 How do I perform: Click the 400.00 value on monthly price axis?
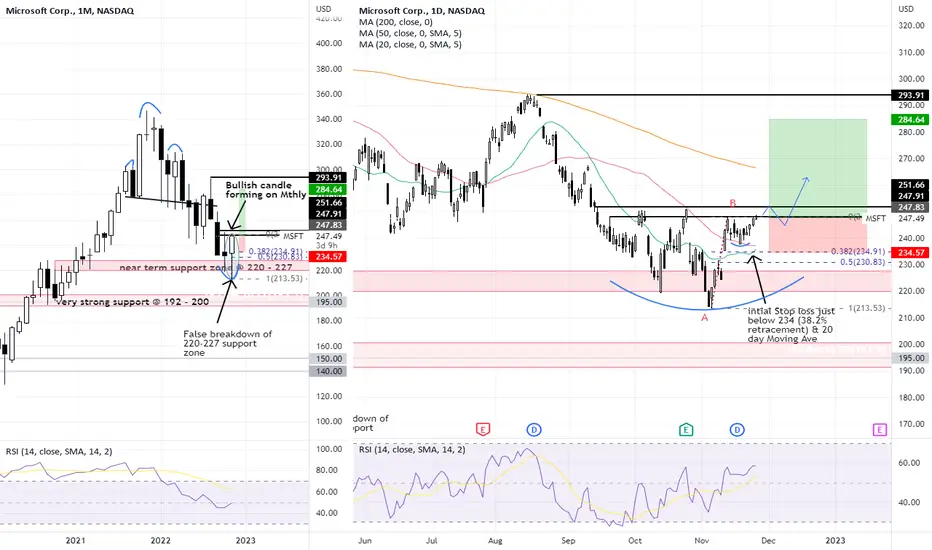(x=329, y=43)
